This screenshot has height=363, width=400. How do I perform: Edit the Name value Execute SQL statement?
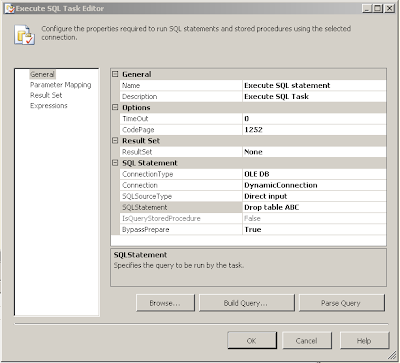point(314,85)
